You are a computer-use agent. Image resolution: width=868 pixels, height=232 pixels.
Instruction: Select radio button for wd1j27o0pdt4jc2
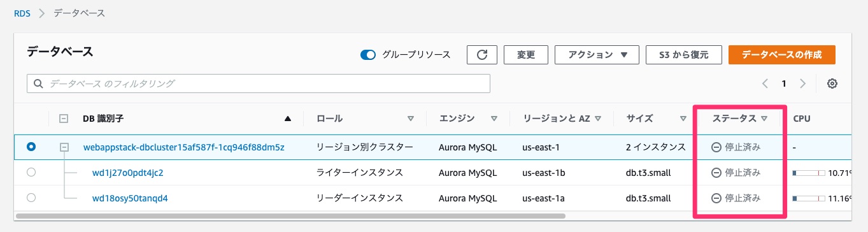[x=31, y=173]
